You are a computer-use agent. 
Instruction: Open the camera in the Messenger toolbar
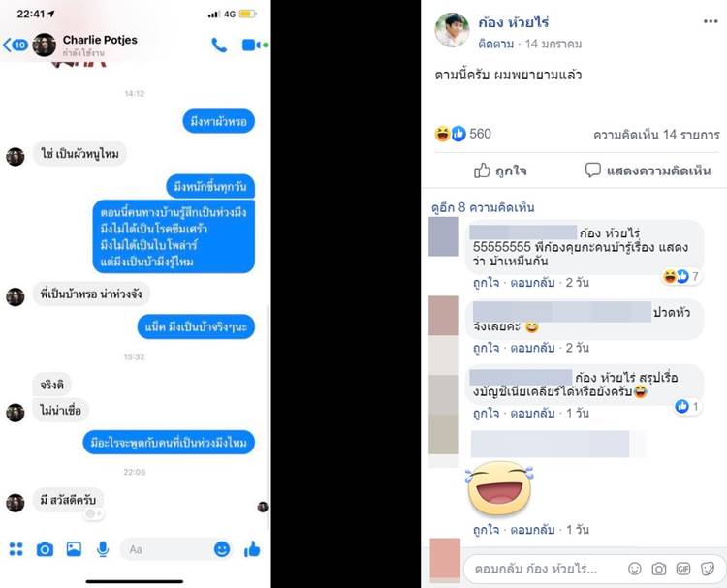click(45, 549)
